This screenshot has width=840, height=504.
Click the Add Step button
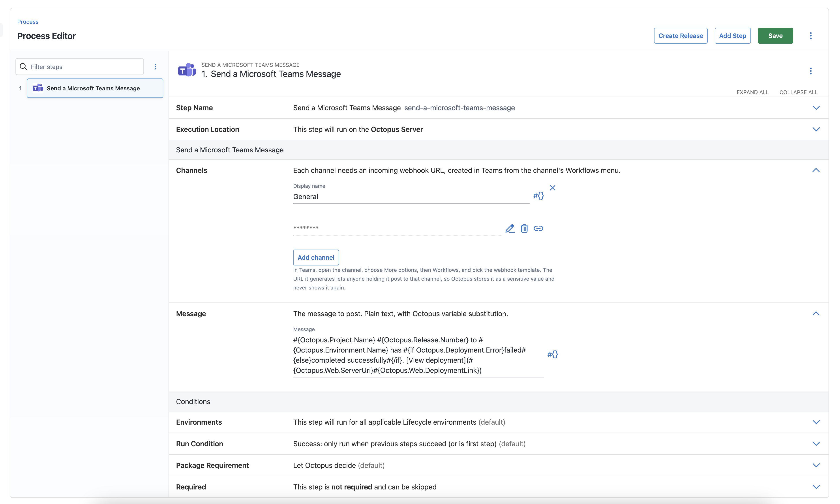point(732,36)
